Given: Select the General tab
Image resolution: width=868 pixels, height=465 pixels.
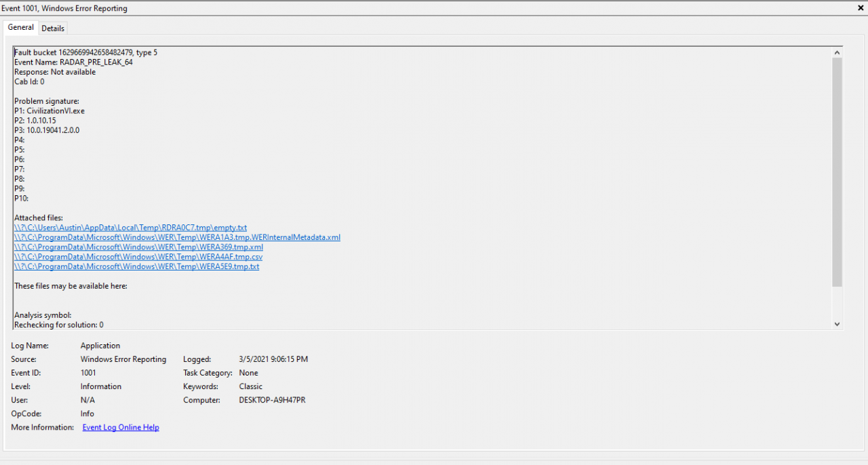Looking at the screenshot, I should [x=20, y=28].
